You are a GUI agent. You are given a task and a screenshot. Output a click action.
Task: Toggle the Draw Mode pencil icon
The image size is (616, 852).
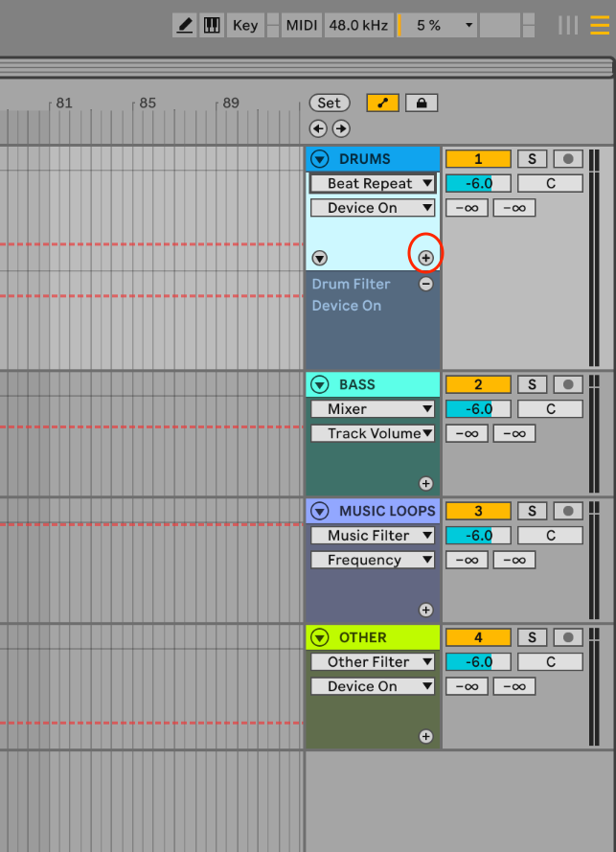pos(184,25)
